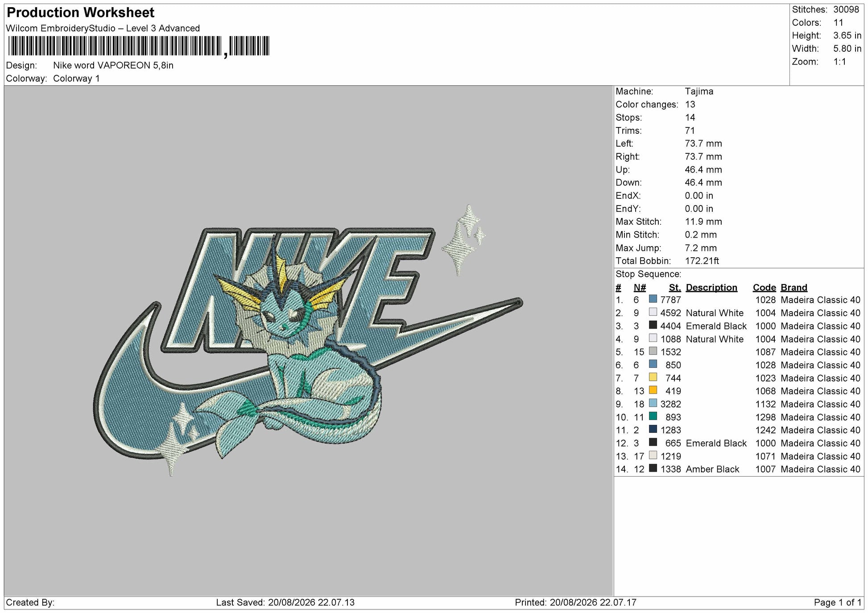Click stitch count 7787 in row 1
The height and width of the screenshot is (613, 868).
coord(671,300)
